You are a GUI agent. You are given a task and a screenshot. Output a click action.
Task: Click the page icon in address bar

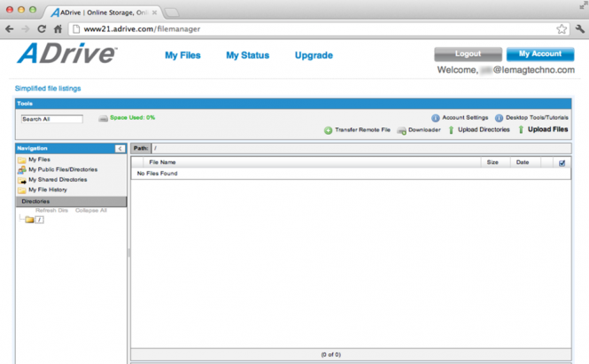tap(76, 29)
